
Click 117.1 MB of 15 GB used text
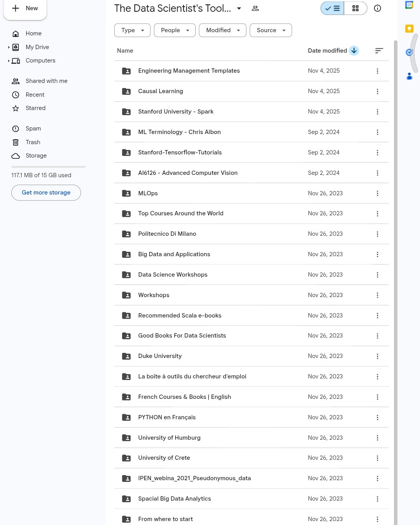coord(41,175)
